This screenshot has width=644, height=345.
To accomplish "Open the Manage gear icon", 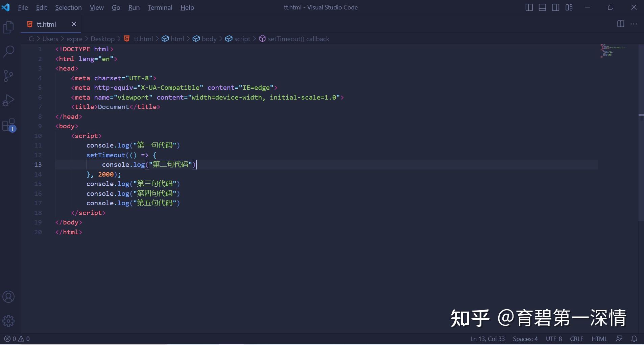I will click(x=8, y=321).
